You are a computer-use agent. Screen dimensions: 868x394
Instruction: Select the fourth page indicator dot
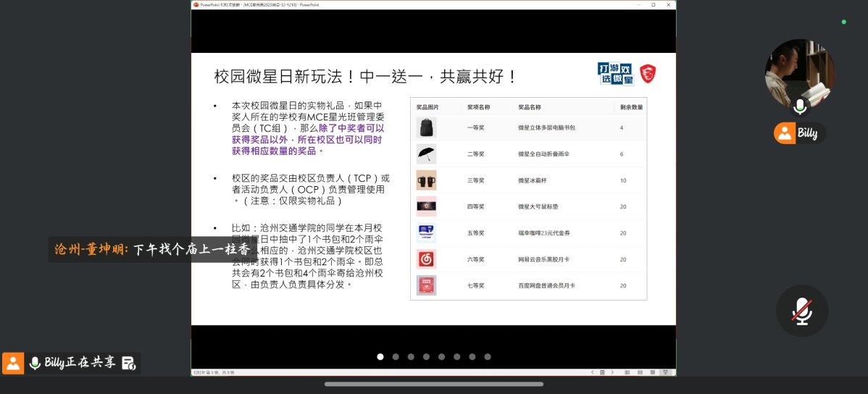click(x=426, y=357)
